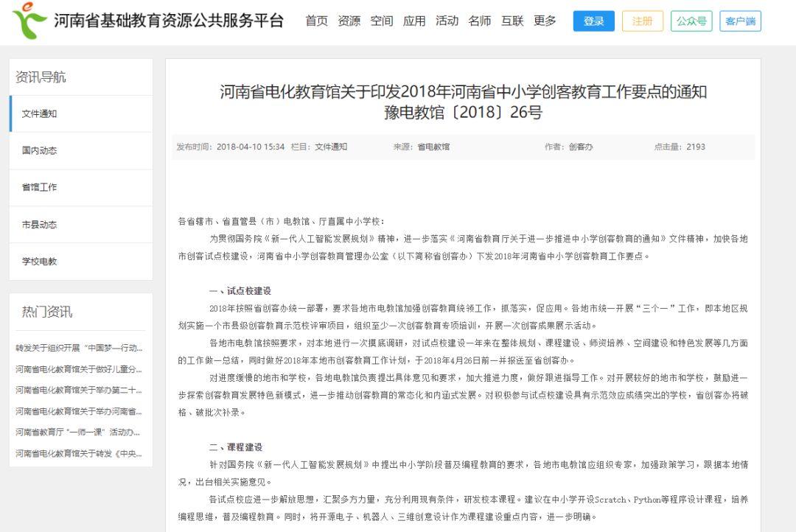Go to the 空间 section

click(382, 21)
